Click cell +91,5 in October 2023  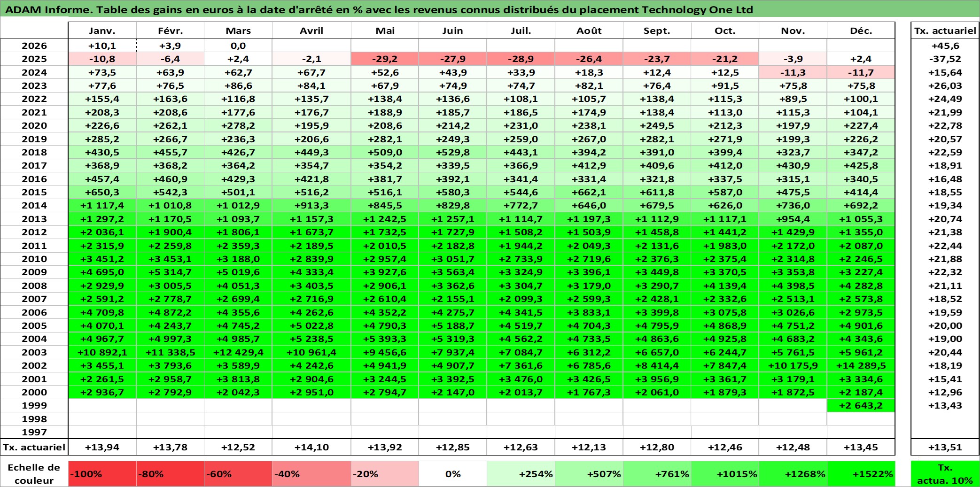tap(725, 85)
